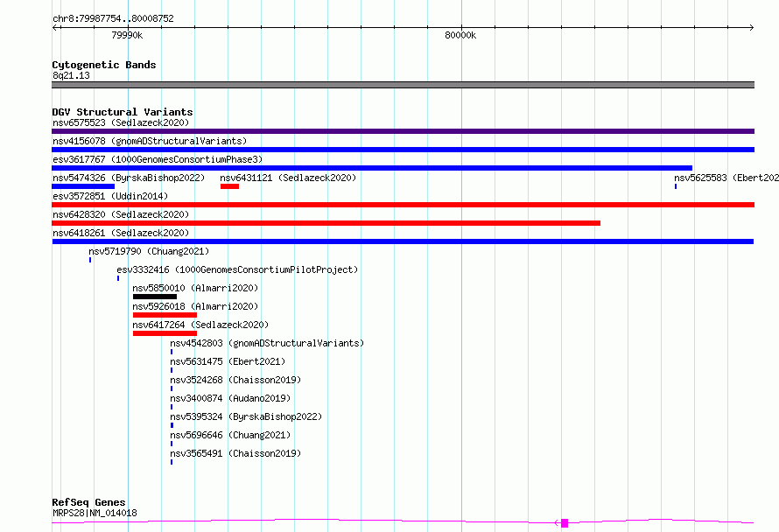The height and width of the screenshot is (532, 779).
Task: Open the nsv5474326 (ByrskaBishop2022) label
Action: (129, 178)
